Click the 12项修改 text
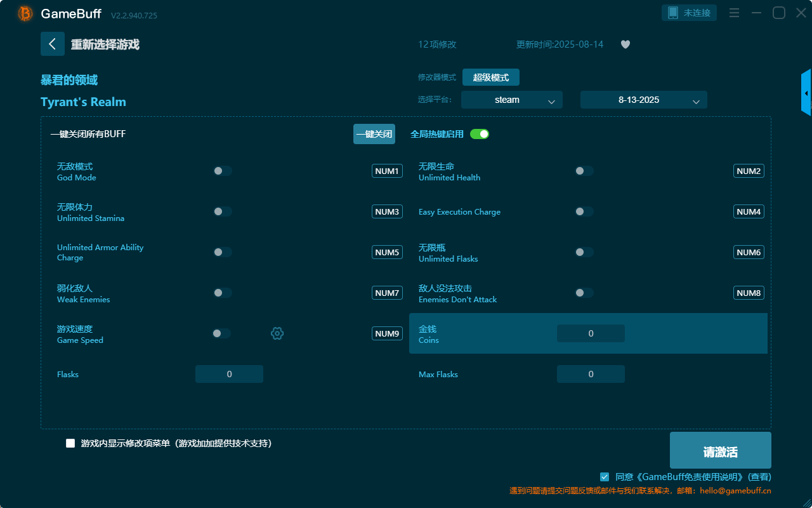Screen dimensions: 812x508 click(437, 44)
